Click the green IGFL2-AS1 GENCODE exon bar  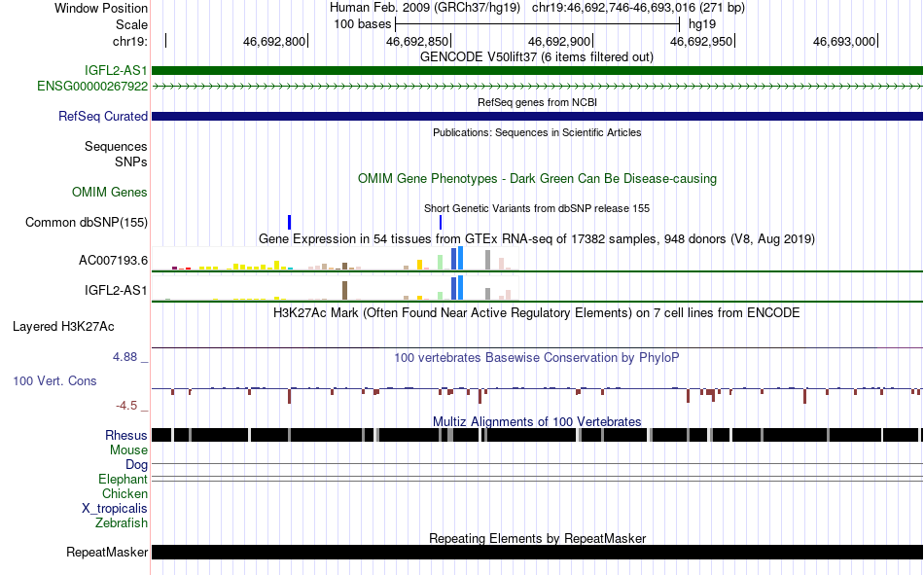538,71
